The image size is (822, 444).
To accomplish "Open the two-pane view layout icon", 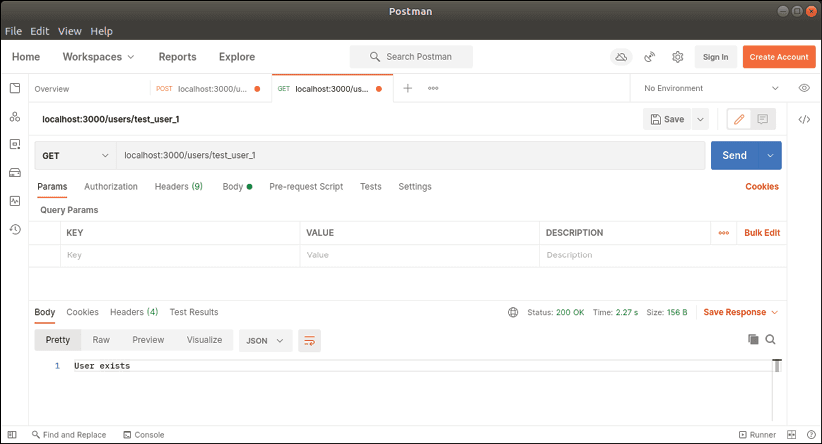I will tap(792, 435).
